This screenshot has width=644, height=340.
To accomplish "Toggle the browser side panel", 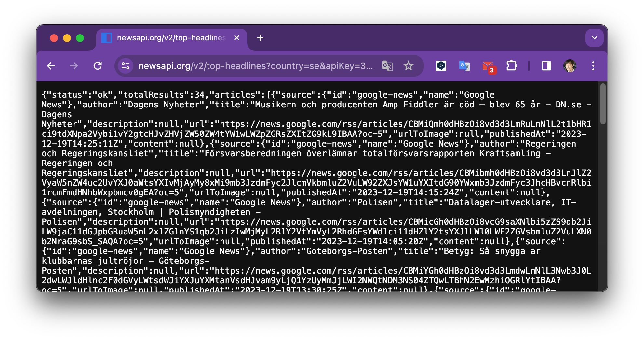I will pos(546,66).
